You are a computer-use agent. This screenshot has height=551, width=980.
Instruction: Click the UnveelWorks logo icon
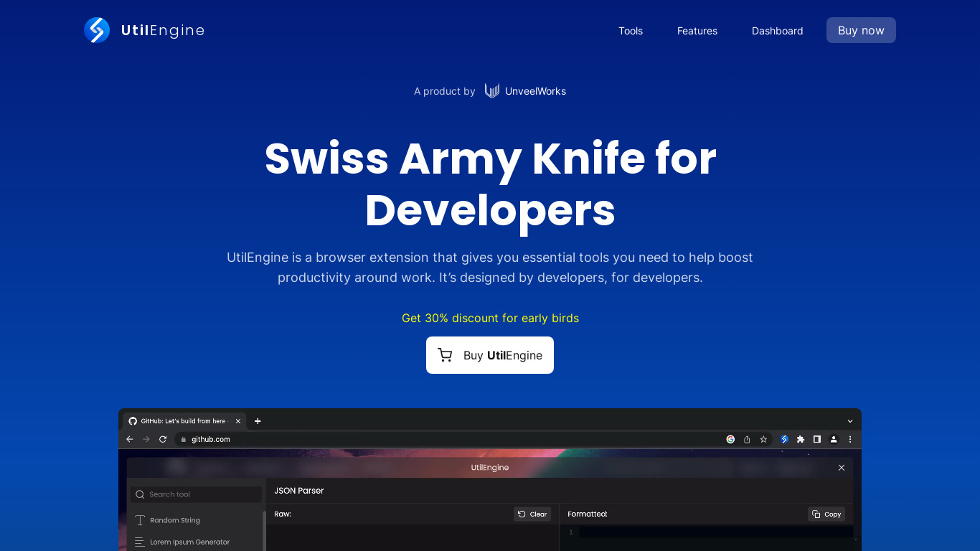pyautogui.click(x=492, y=90)
